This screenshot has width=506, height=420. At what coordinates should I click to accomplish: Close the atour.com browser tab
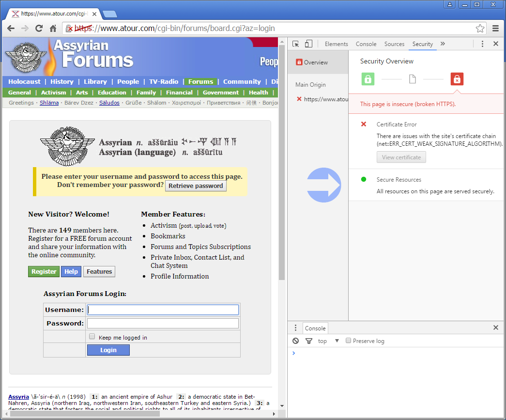(x=94, y=14)
